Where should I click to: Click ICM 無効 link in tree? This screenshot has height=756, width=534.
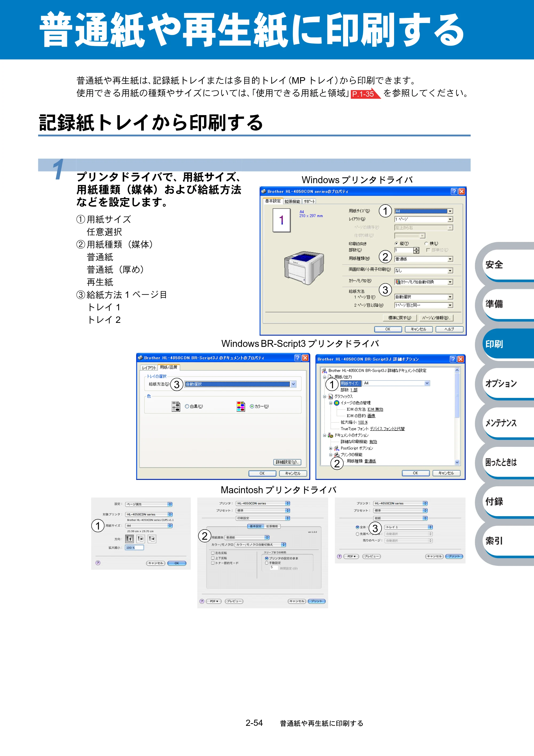[x=375, y=409]
